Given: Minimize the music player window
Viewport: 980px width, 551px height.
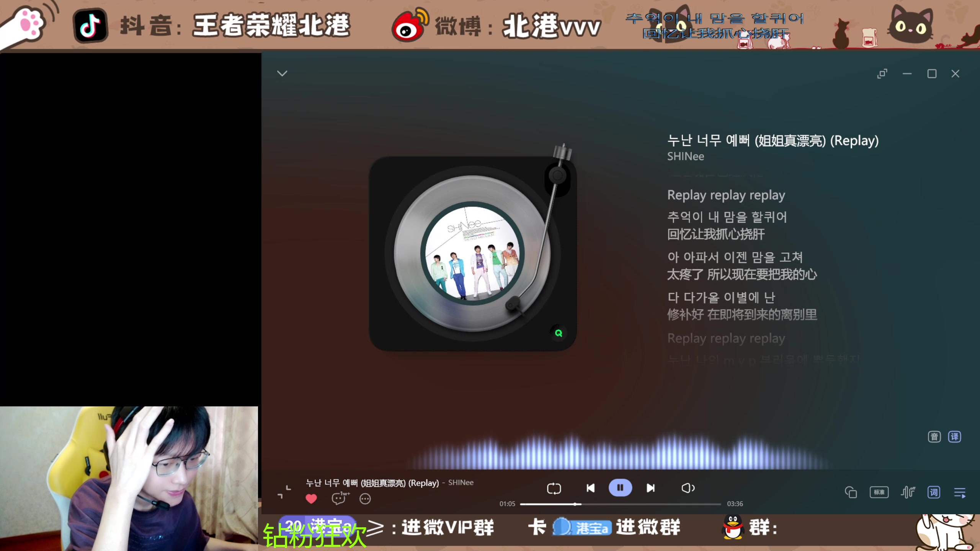Looking at the screenshot, I should [x=907, y=73].
